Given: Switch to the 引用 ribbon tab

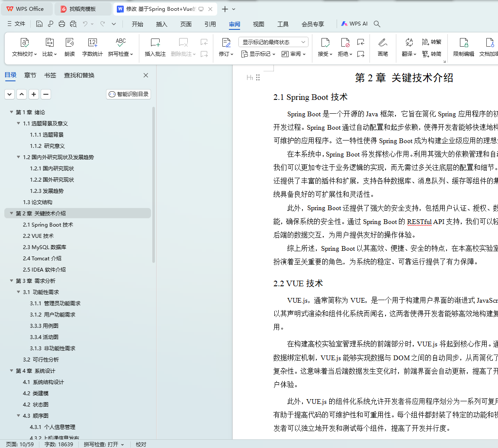Looking at the screenshot, I should (x=210, y=24).
